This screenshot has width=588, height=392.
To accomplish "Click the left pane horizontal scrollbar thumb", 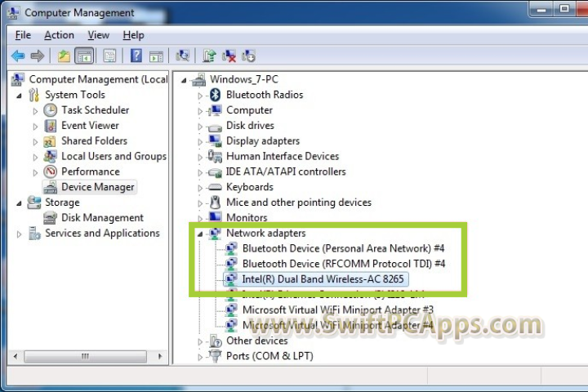I will click(85, 356).
